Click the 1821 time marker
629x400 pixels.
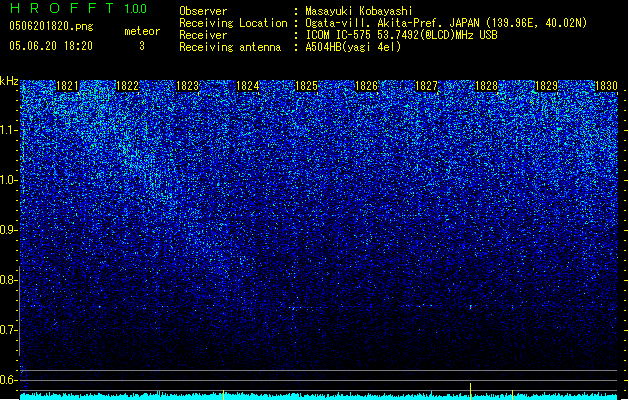click(67, 86)
